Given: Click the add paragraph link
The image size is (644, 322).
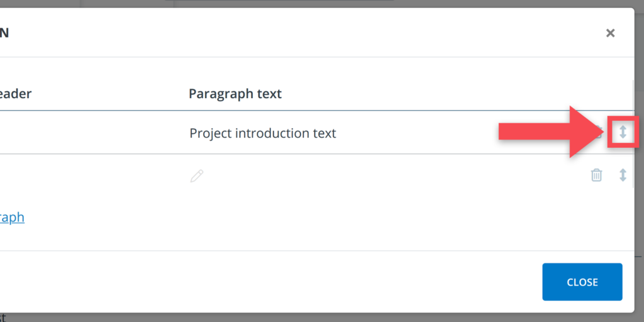Looking at the screenshot, I should click(12, 218).
